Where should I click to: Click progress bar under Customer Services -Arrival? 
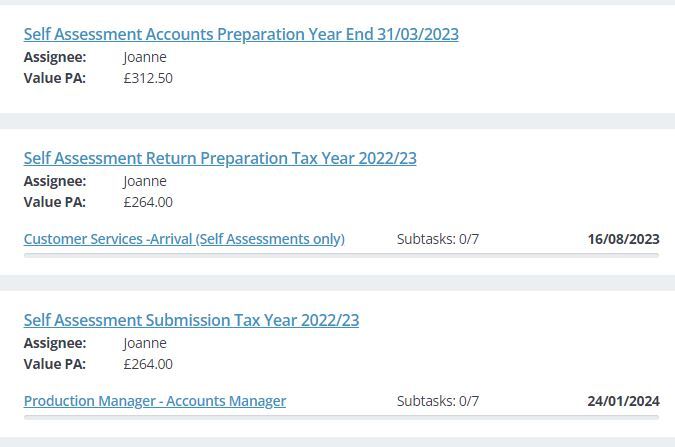341,255
